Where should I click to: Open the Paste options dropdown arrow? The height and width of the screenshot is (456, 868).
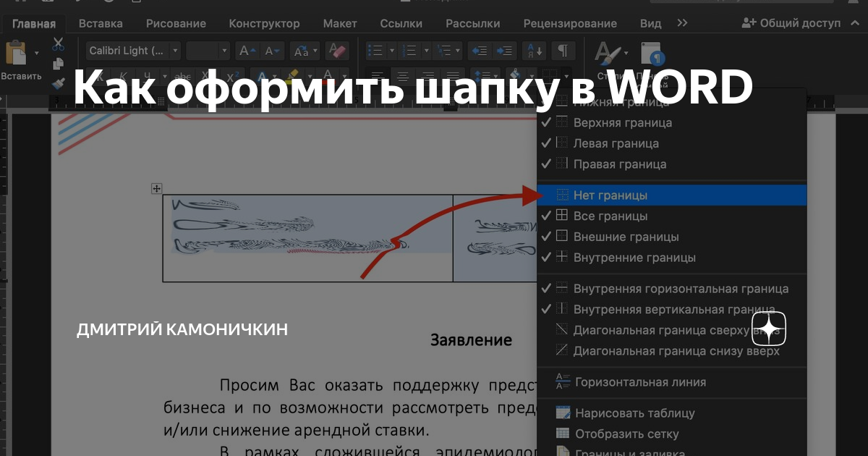(36, 53)
